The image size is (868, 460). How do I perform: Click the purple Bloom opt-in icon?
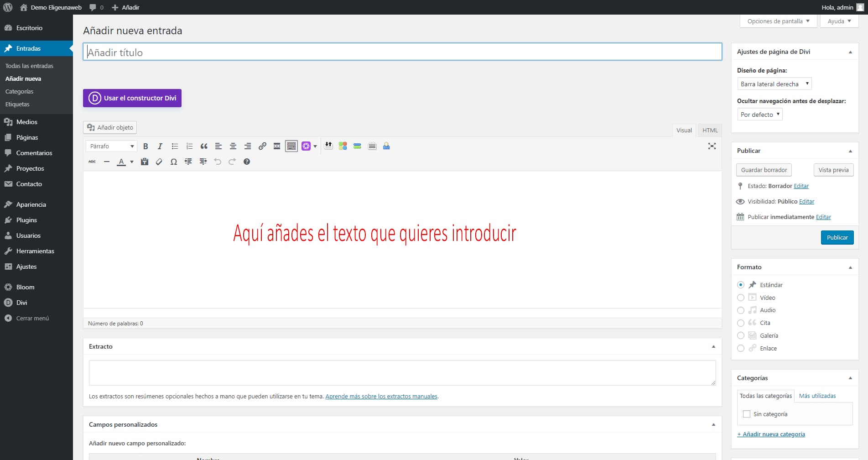[x=306, y=146]
